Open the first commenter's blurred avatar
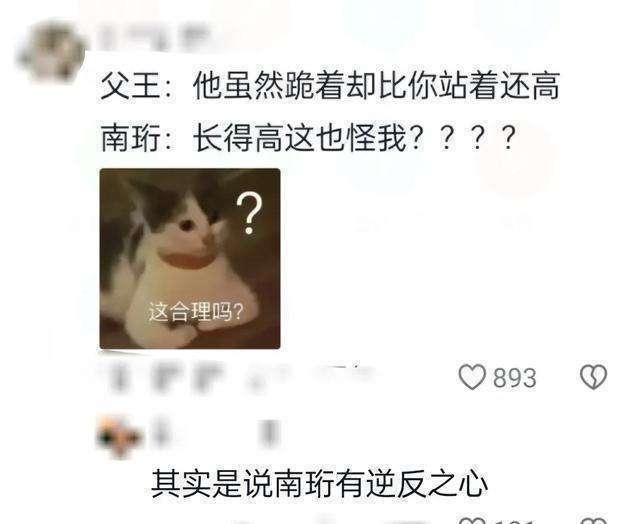640x524 pixels. [52, 51]
